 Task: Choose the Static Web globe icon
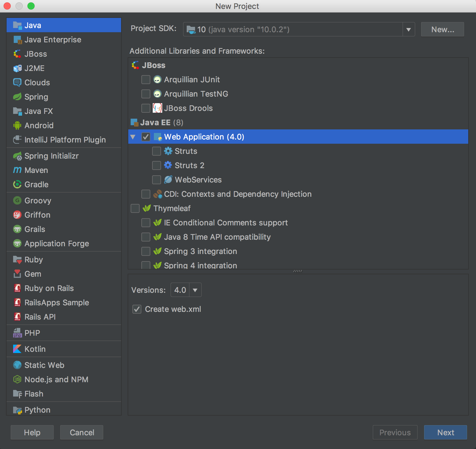click(x=18, y=365)
